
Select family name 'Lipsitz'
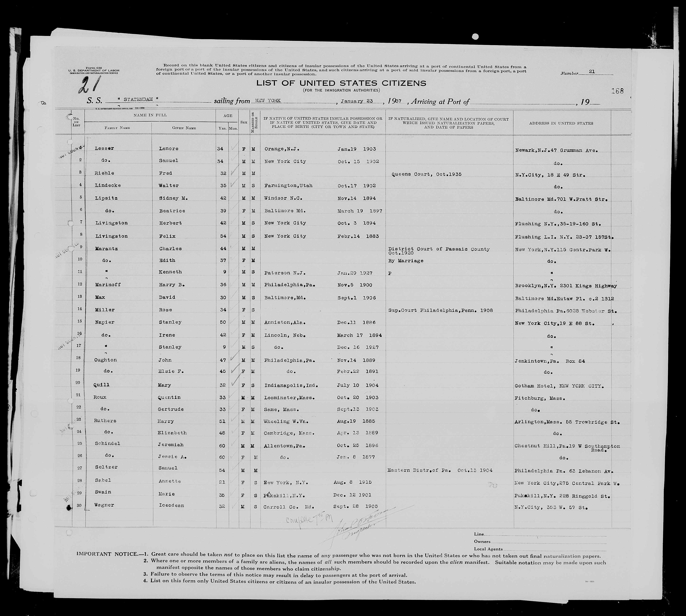[x=106, y=198]
